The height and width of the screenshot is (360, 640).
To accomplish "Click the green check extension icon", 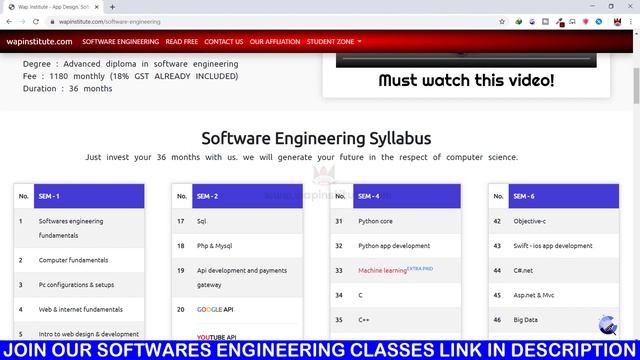I will point(518,22).
